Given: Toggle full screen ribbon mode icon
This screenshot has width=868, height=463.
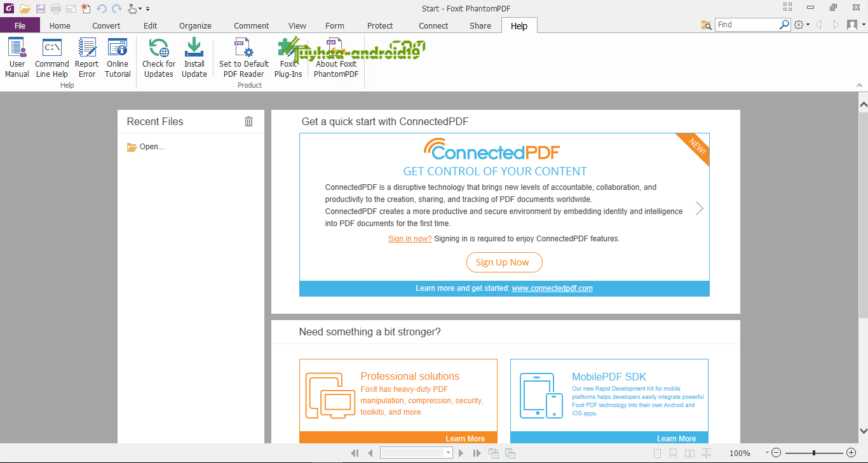Looking at the screenshot, I should (787, 8).
